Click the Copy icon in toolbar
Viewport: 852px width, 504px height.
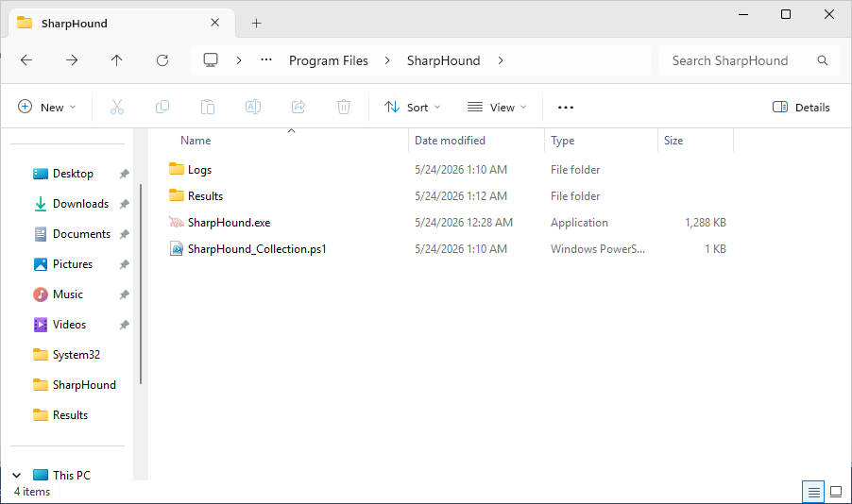162,107
